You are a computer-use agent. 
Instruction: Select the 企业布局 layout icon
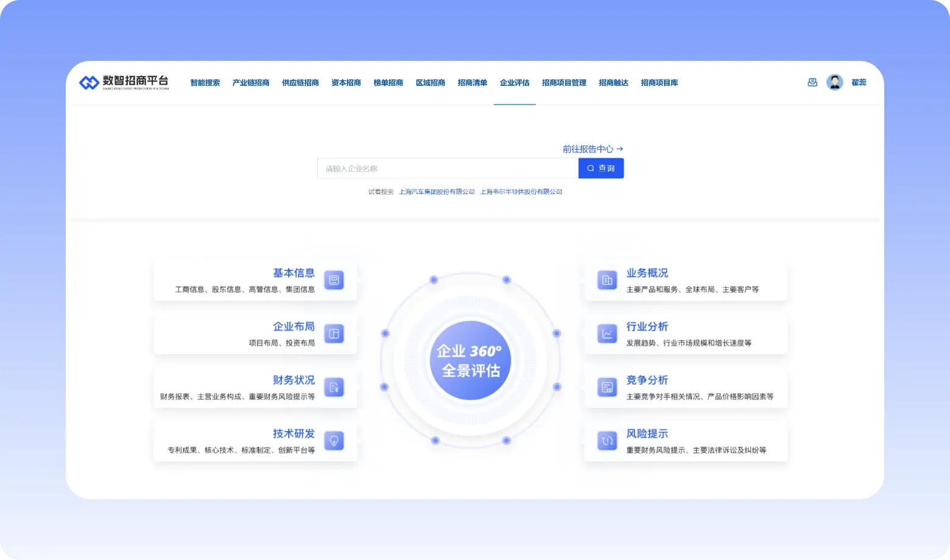(x=334, y=334)
